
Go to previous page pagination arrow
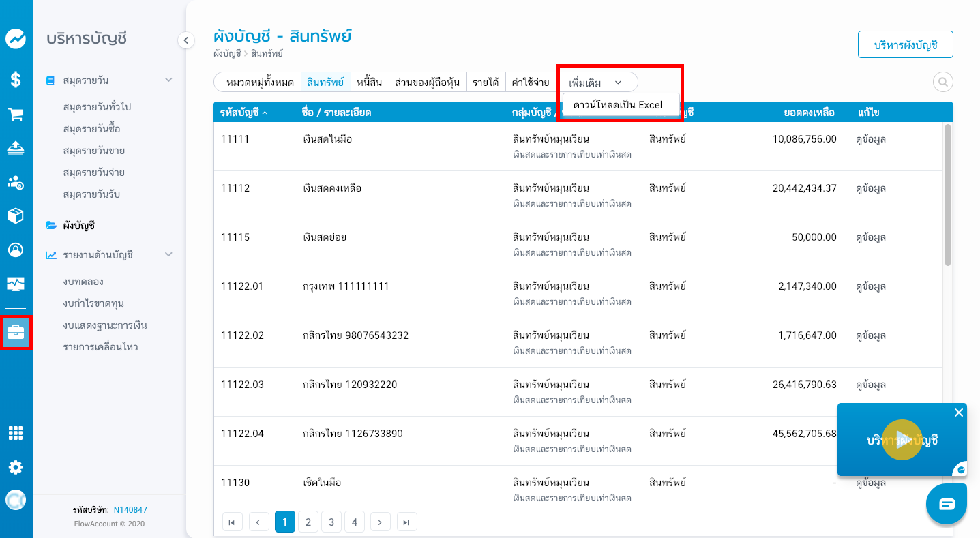(x=258, y=522)
